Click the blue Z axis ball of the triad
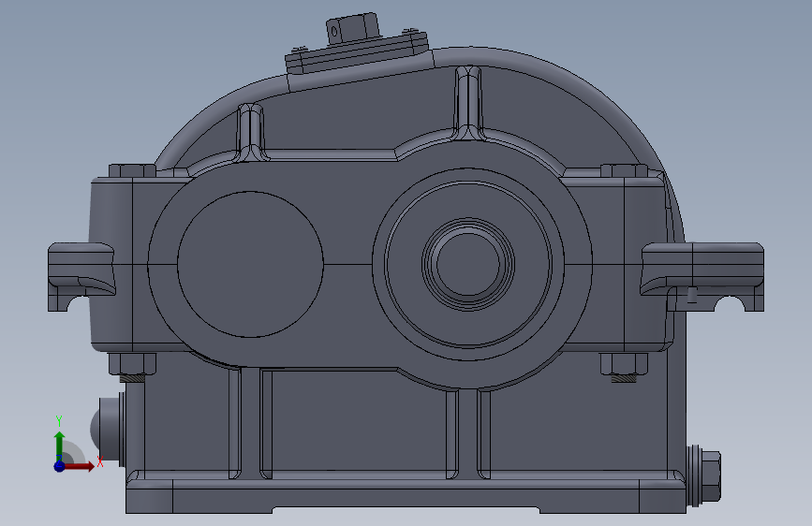This screenshot has height=526, width=812. click(x=59, y=466)
